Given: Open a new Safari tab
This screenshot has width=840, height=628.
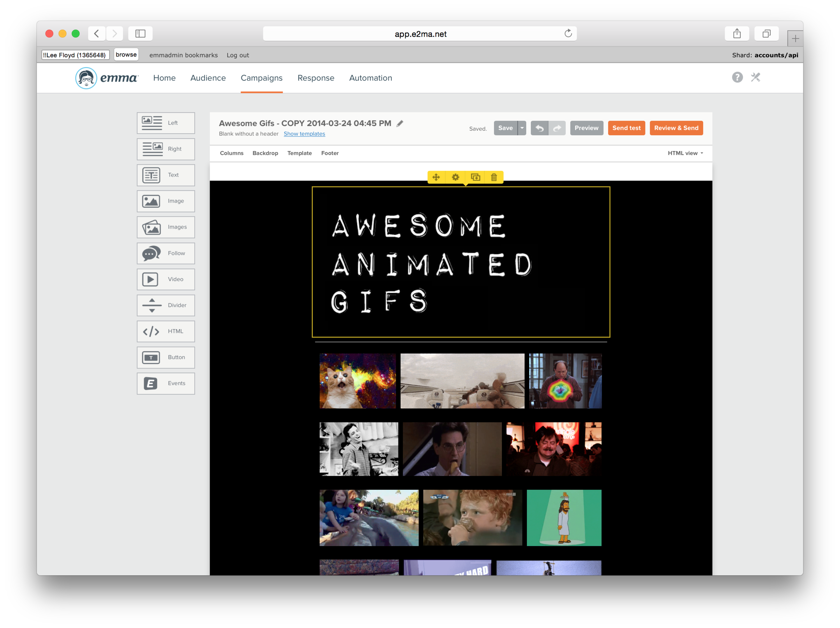Looking at the screenshot, I should click(x=795, y=38).
